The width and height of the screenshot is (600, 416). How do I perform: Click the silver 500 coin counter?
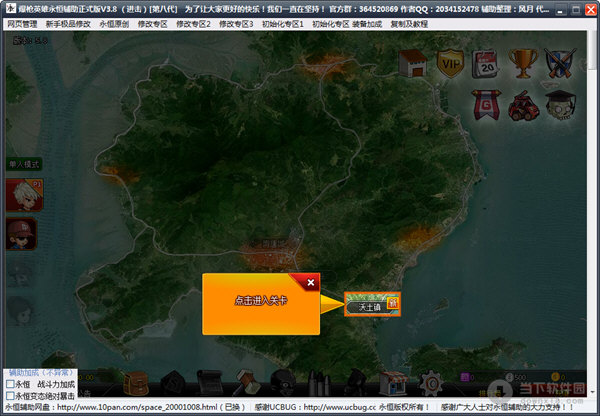[x=515, y=377]
